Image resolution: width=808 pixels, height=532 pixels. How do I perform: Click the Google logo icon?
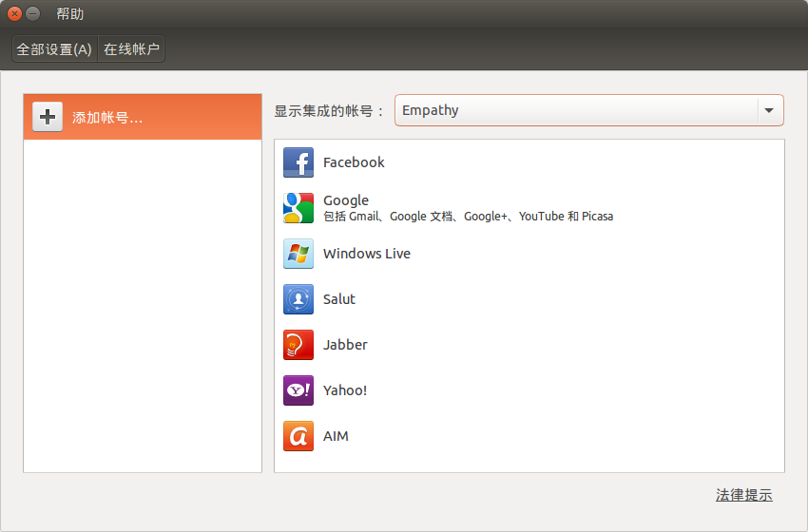[298, 208]
